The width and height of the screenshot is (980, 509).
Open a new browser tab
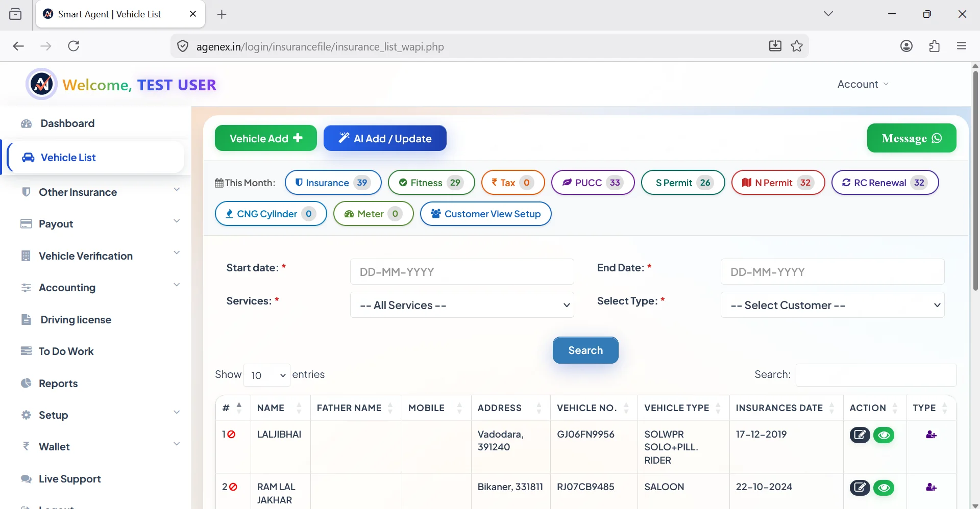coord(222,14)
